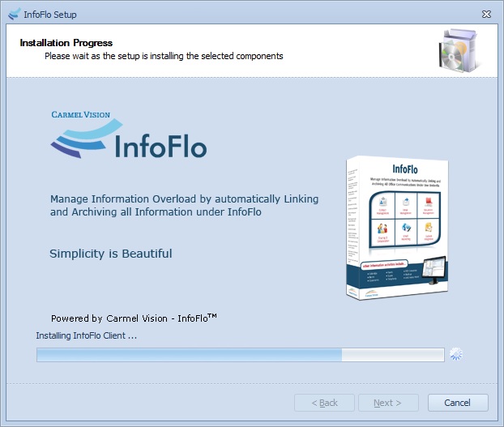
Task: Click the Contact Management icon on product box
Action: (x=382, y=203)
